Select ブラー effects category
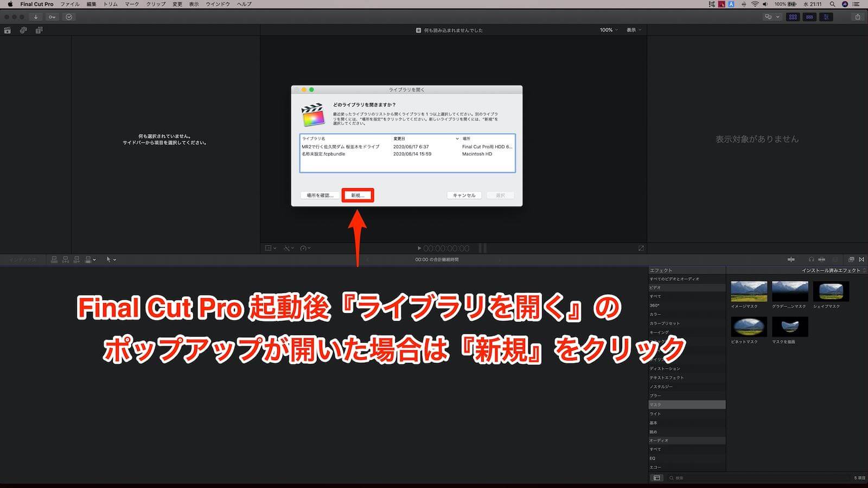This screenshot has height=488, width=868. pyautogui.click(x=687, y=396)
